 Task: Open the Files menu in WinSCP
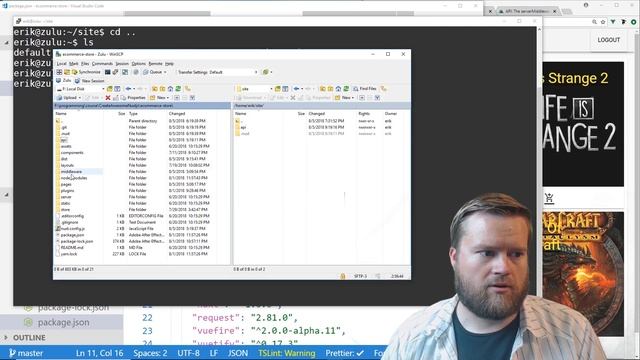click(85, 64)
